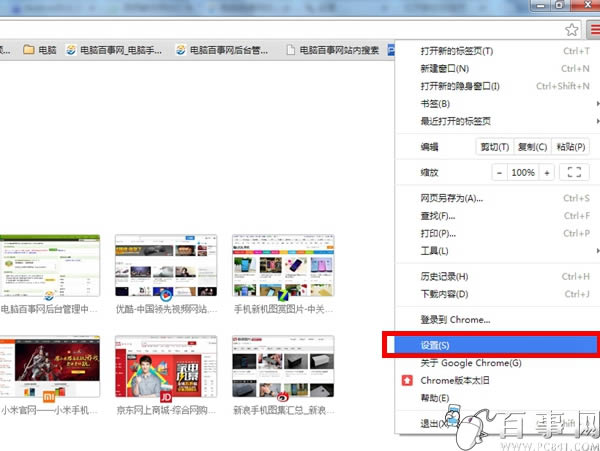The height and width of the screenshot is (451, 600).
Task: Click the Xiaomi MI favicon on thumbnail
Action: [49, 397]
